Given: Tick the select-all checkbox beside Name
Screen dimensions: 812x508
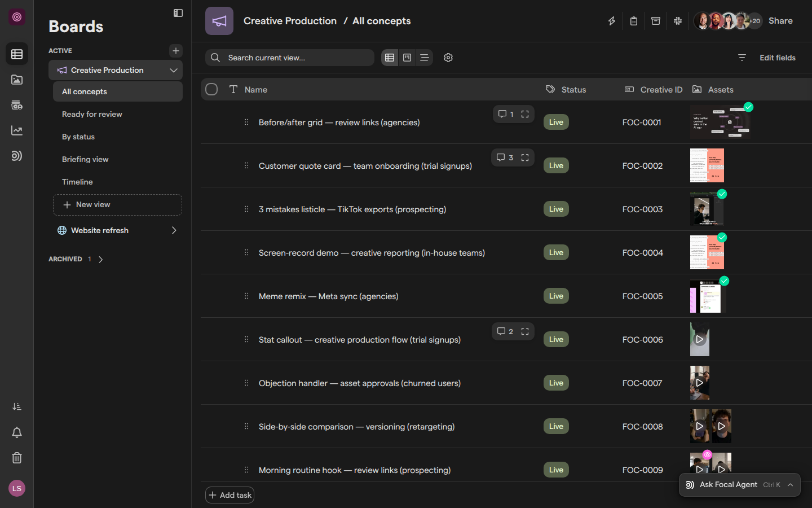Looking at the screenshot, I should tap(211, 89).
